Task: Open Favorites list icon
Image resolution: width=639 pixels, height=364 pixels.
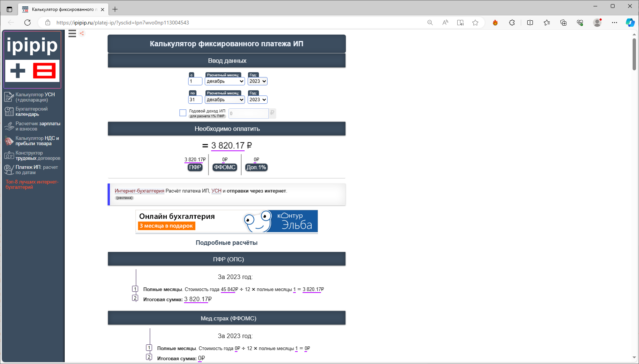Action: (547, 23)
